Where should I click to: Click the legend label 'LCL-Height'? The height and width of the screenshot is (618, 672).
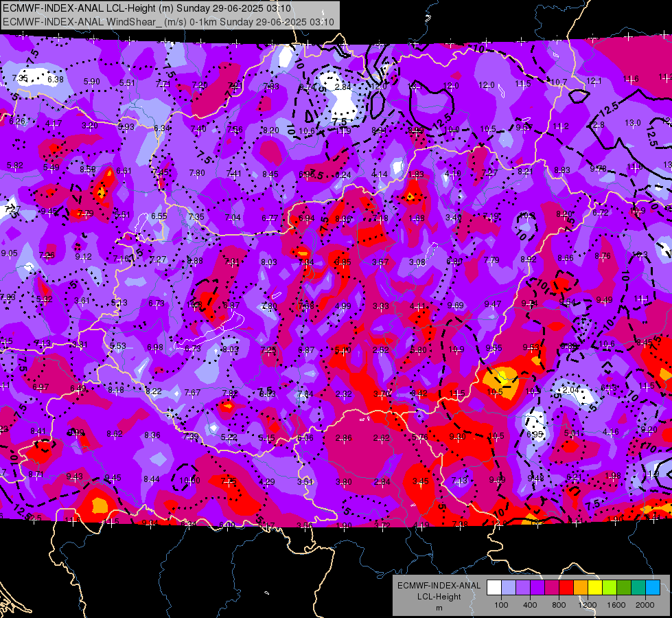tap(439, 597)
